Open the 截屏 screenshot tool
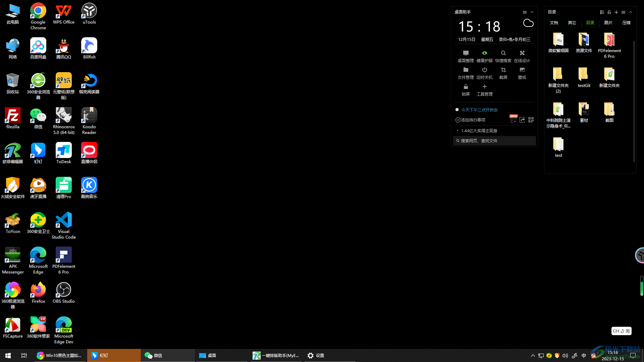Image resolution: width=644 pixels, height=362 pixels. (x=503, y=72)
